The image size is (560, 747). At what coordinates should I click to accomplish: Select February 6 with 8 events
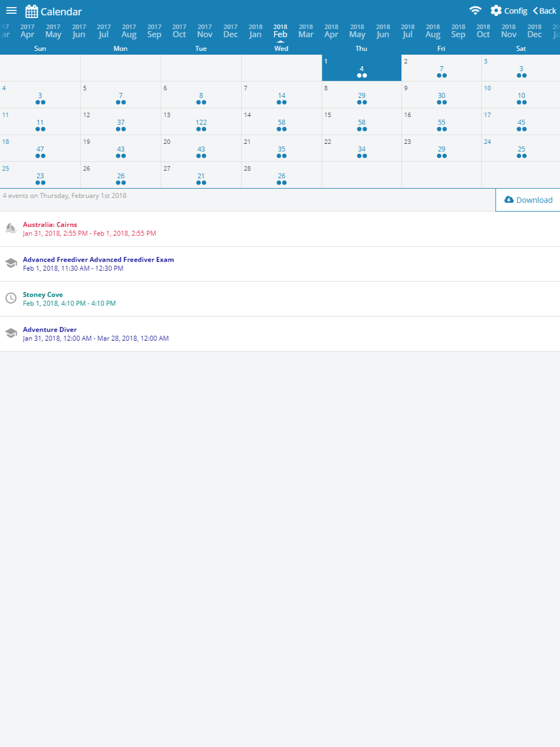(x=201, y=95)
